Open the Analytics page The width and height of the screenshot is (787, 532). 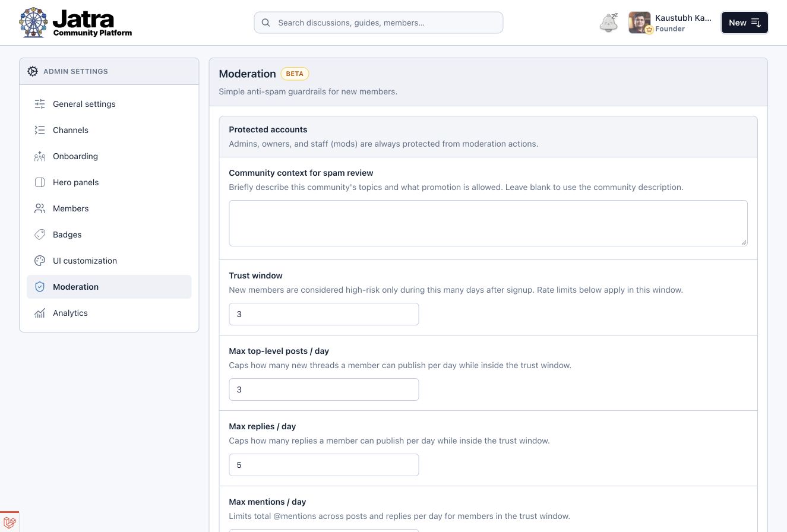(x=109, y=313)
